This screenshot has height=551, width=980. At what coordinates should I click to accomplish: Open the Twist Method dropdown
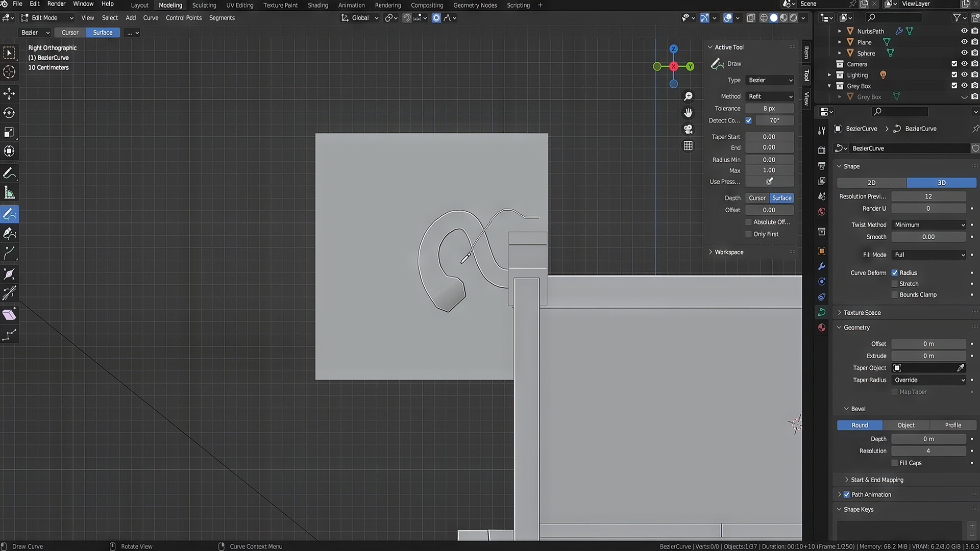tap(928, 224)
